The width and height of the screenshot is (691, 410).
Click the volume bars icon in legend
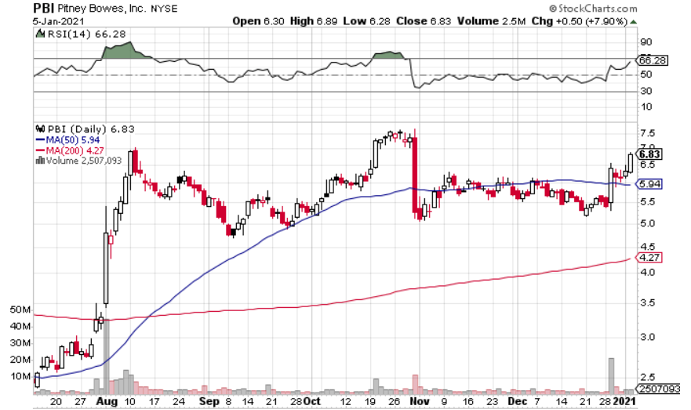tap(40, 160)
